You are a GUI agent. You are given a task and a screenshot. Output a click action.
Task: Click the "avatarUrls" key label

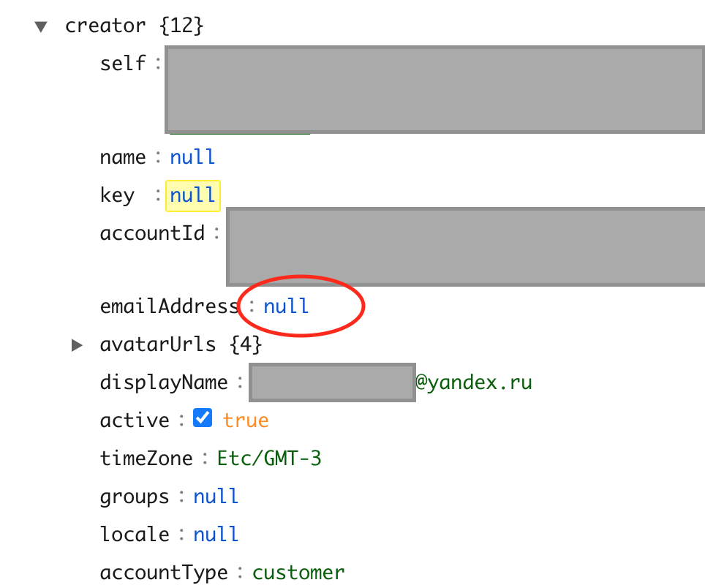point(158,344)
